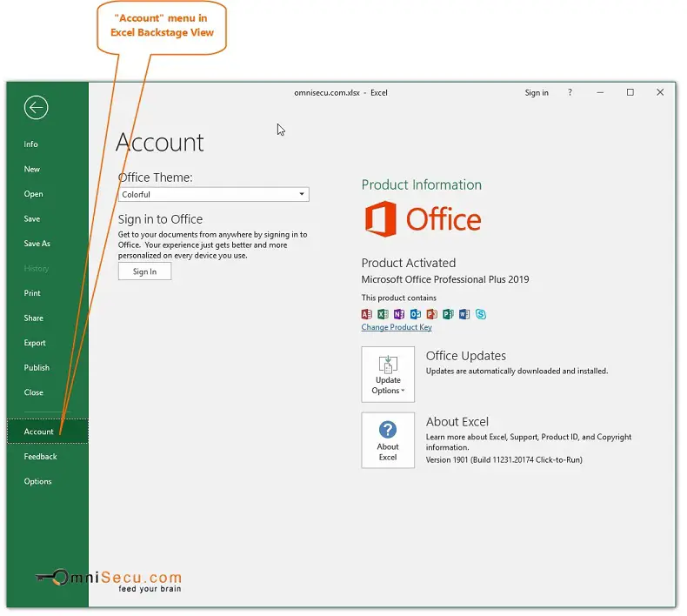Screen dimensions: 687x616
Task: Click the Office logo
Action: coord(424,219)
